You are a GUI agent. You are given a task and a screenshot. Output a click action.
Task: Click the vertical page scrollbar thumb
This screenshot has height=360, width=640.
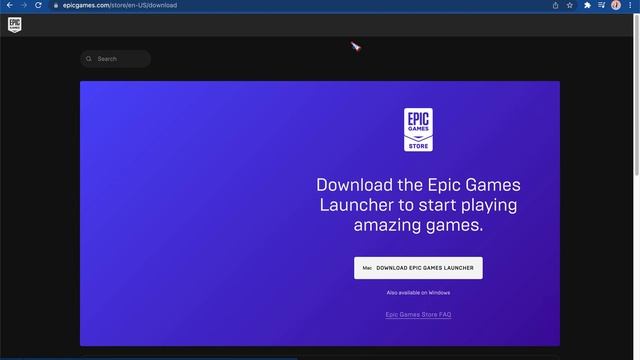click(x=637, y=95)
